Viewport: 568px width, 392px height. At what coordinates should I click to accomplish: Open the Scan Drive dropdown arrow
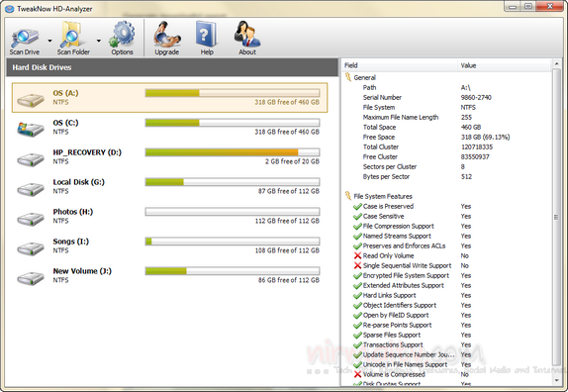click(x=49, y=41)
